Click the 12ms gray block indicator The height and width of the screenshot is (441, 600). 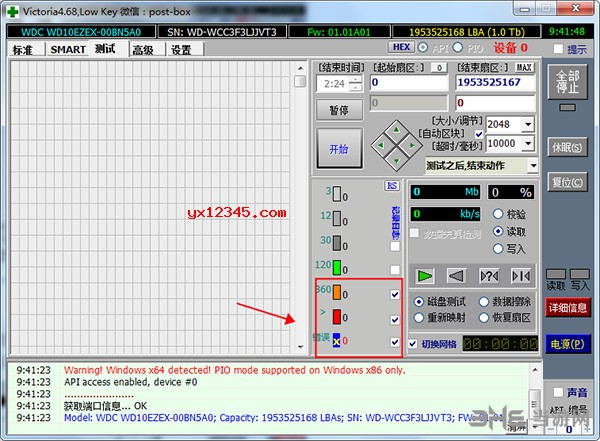[337, 219]
